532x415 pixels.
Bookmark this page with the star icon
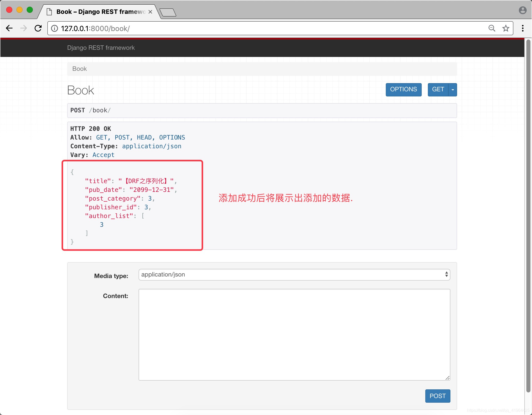point(506,28)
